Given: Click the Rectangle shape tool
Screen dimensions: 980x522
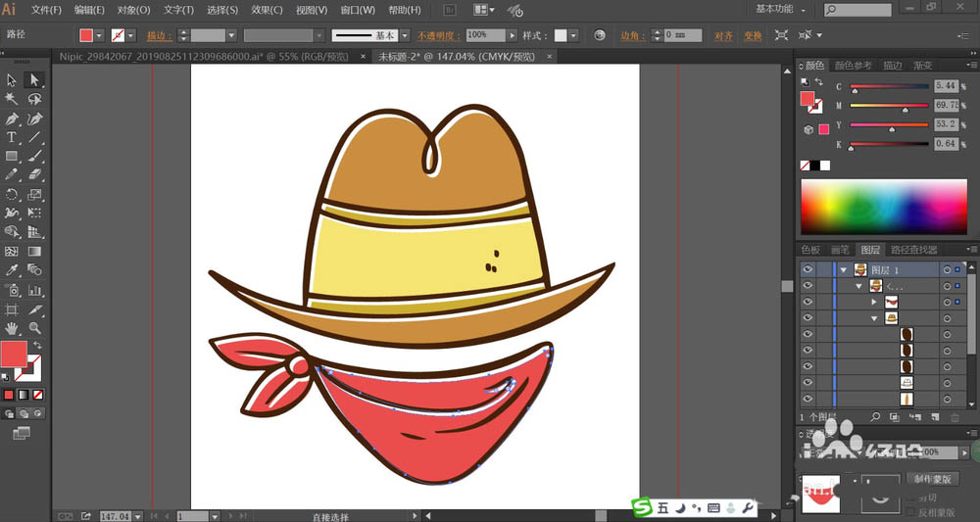Looking at the screenshot, I should (x=12, y=157).
